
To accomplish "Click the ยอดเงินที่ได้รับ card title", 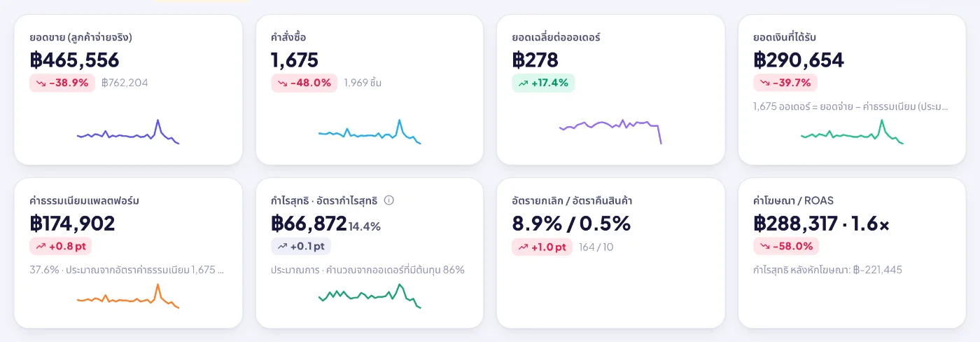I will [x=785, y=37].
